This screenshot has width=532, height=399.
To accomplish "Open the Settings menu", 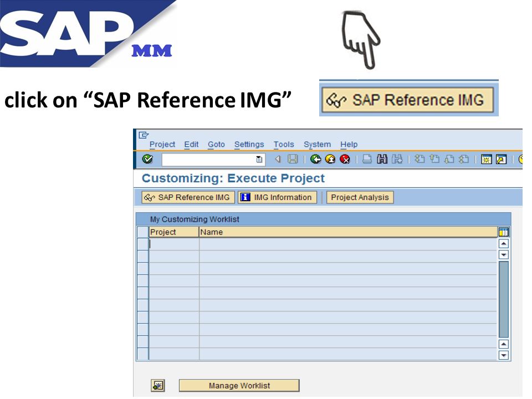I will pos(249,144).
